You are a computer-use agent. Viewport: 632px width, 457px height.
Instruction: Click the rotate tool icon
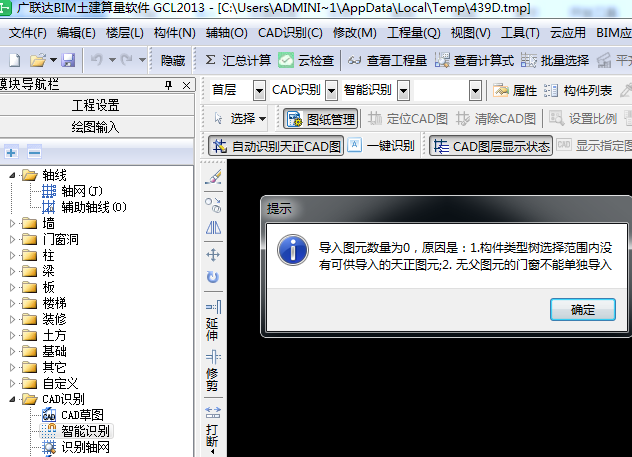click(x=213, y=277)
